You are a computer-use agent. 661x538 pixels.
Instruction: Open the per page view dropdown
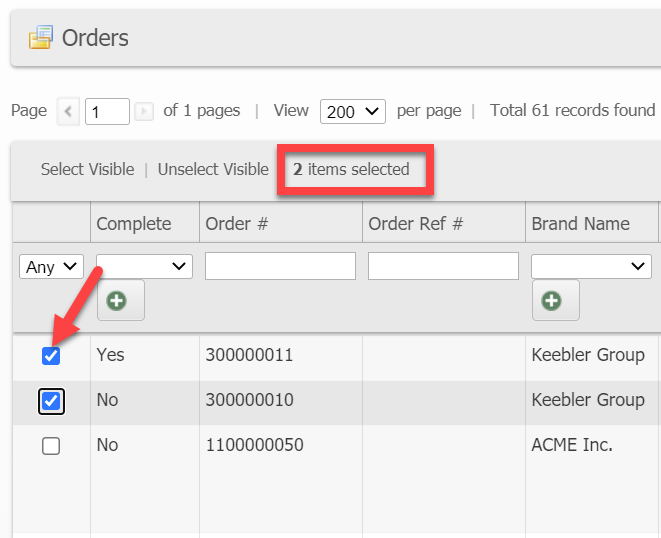353,111
